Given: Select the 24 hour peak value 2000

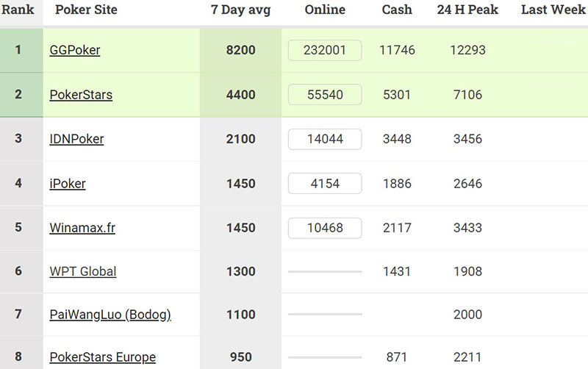Looking at the screenshot, I should click(467, 315).
